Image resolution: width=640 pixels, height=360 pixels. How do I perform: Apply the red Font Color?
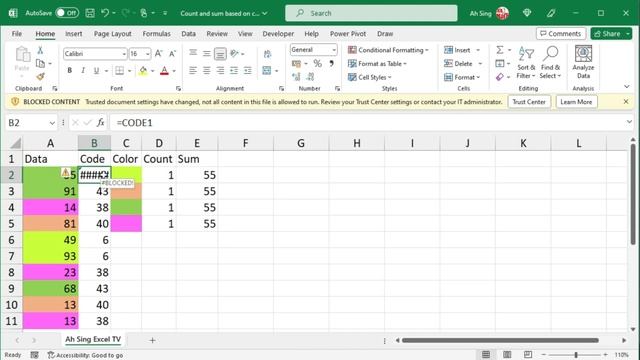click(164, 71)
